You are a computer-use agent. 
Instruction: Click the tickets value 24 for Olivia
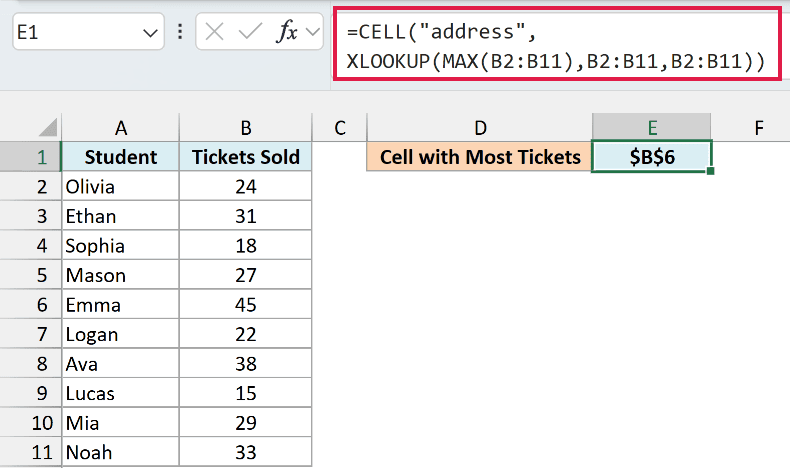[x=245, y=187]
